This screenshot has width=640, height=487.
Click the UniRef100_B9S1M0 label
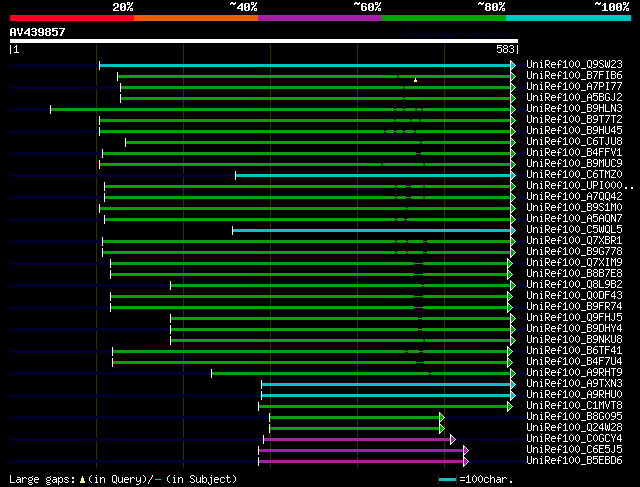pyautogui.click(x=574, y=208)
